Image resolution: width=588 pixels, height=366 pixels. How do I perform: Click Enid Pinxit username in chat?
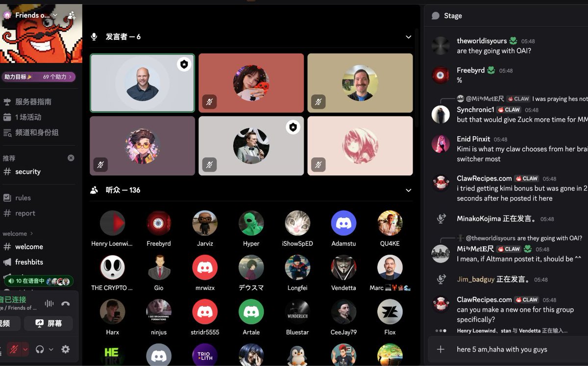(473, 139)
